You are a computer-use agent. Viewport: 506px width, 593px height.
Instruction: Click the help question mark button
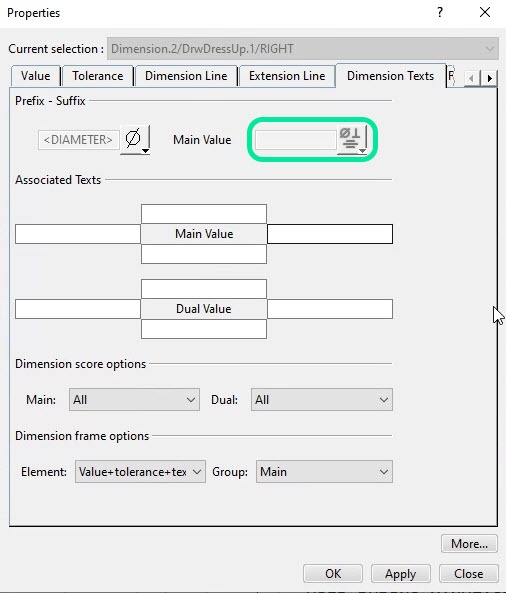tap(440, 12)
